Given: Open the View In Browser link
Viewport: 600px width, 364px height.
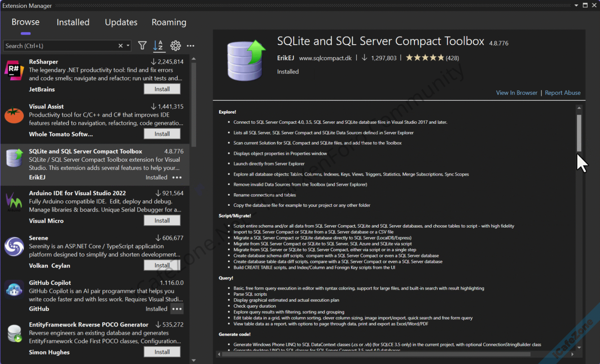Looking at the screenshot, I should pyautogui.click(x=516, y=93).
